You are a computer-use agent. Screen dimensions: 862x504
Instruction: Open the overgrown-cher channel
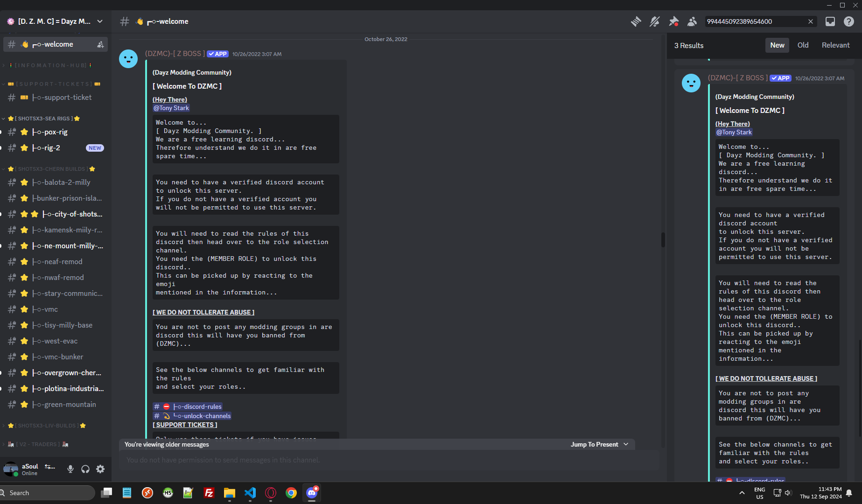click(x=55, y=373)
